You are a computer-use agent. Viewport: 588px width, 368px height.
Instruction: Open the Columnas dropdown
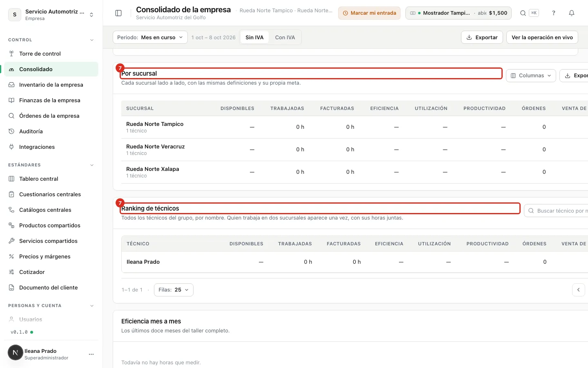(x=531, y=76)
